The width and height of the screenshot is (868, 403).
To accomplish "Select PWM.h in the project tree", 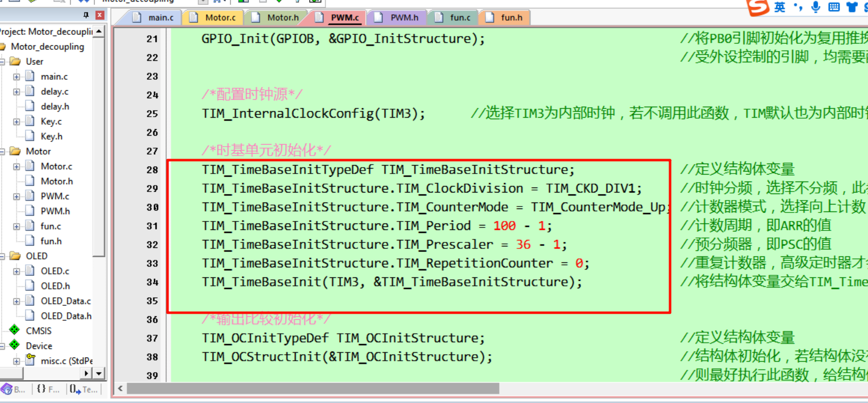I will tap(55, 211).
